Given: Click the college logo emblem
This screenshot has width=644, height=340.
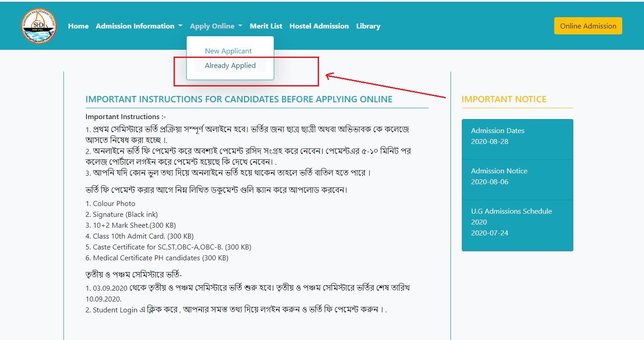Looking at the screenshot, I should (39, 26).
